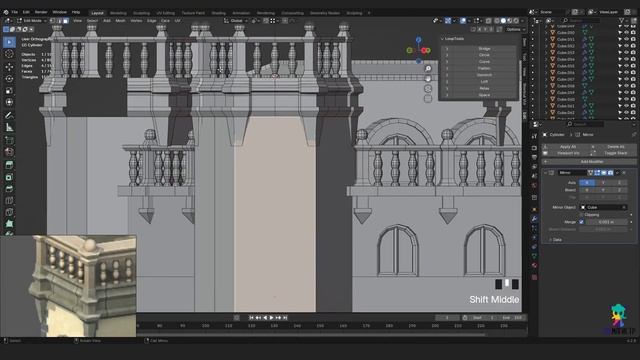Open the Global transform orientation dropdown
The height and width of the screenshot is (360, 640).
[236, 20]
